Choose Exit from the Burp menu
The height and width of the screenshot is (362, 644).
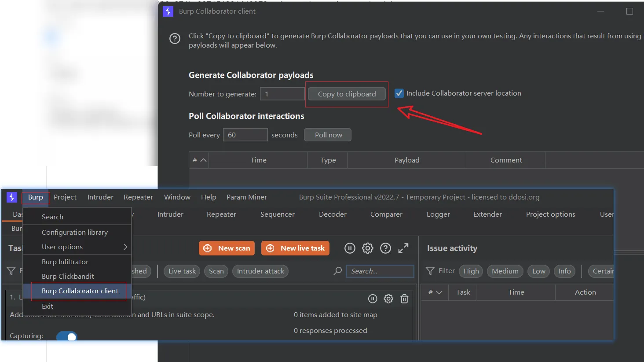[77, 307]
